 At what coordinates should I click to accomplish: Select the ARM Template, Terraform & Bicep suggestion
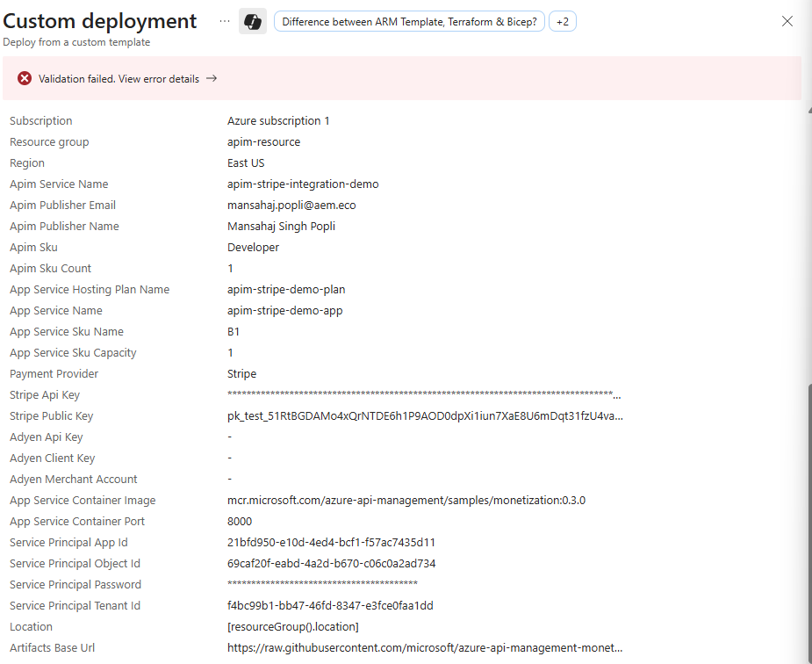point(409,22)
